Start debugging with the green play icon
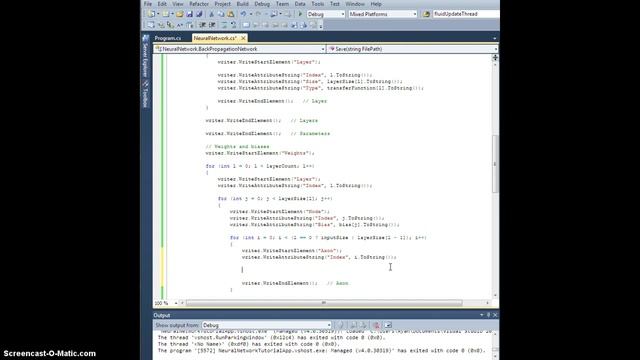Image resolution: width=640 pixels, height=360 pixels. coord(300,14)
